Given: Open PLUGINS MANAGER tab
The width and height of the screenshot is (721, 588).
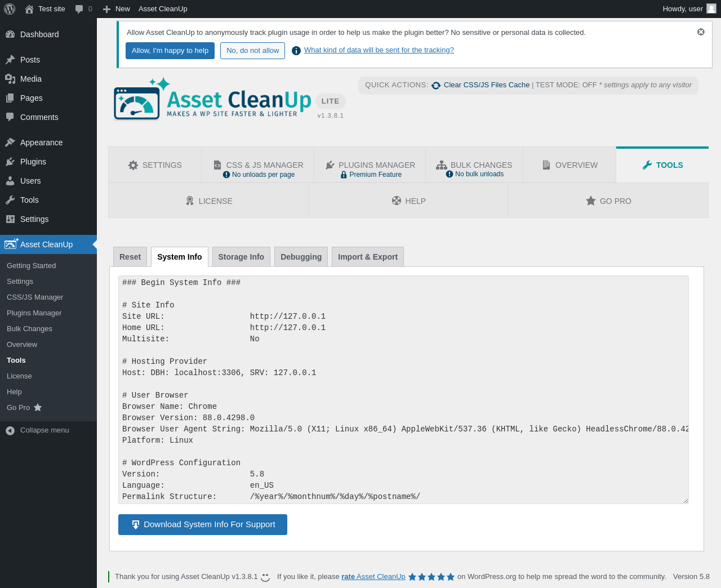Looking at the screenshot, I should [370, 165].
